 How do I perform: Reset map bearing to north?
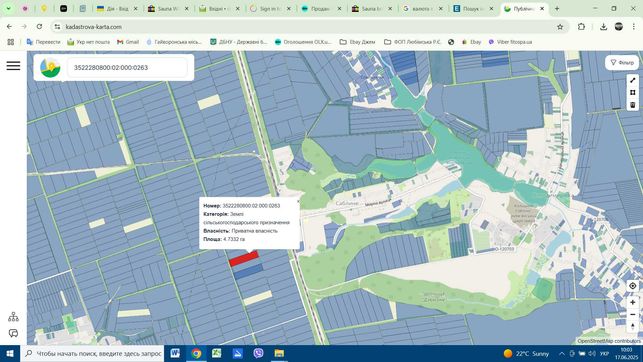tap(633, 326)
